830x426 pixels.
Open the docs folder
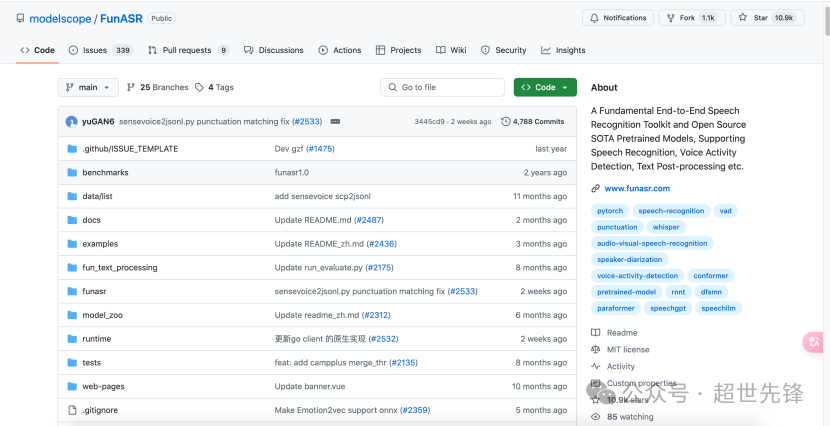pos(92,220)
